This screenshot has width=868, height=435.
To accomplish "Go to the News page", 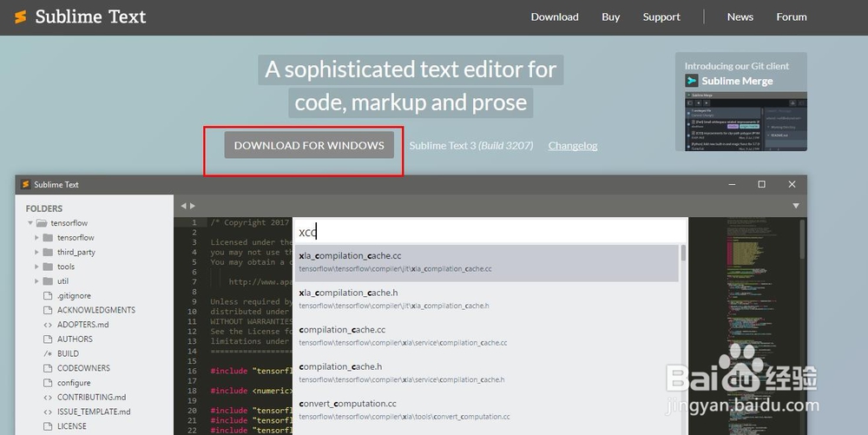I will [740, 17].
